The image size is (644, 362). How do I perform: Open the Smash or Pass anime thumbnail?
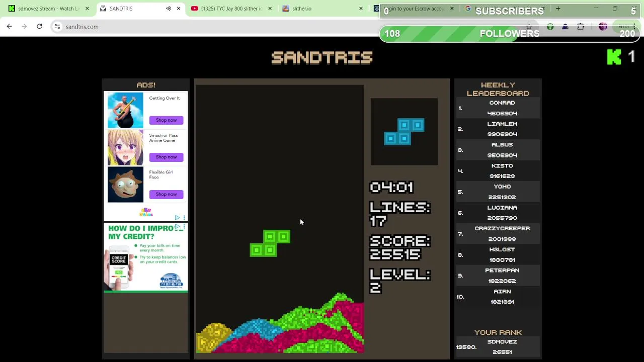[x=125, y=148]
